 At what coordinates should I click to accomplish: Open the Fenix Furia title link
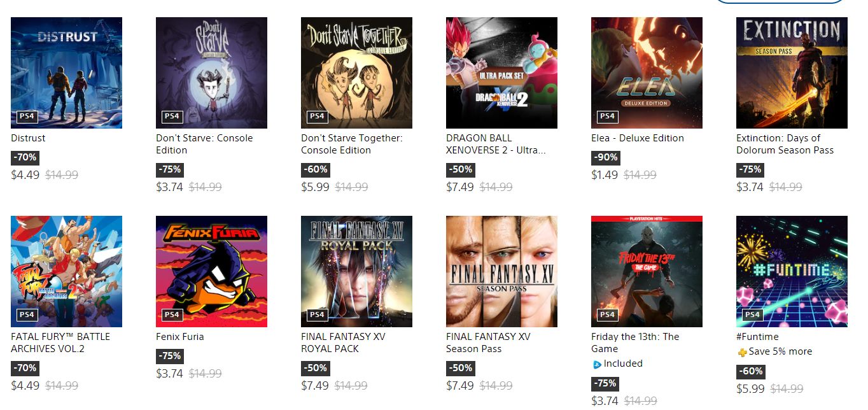tap(180, 337)
